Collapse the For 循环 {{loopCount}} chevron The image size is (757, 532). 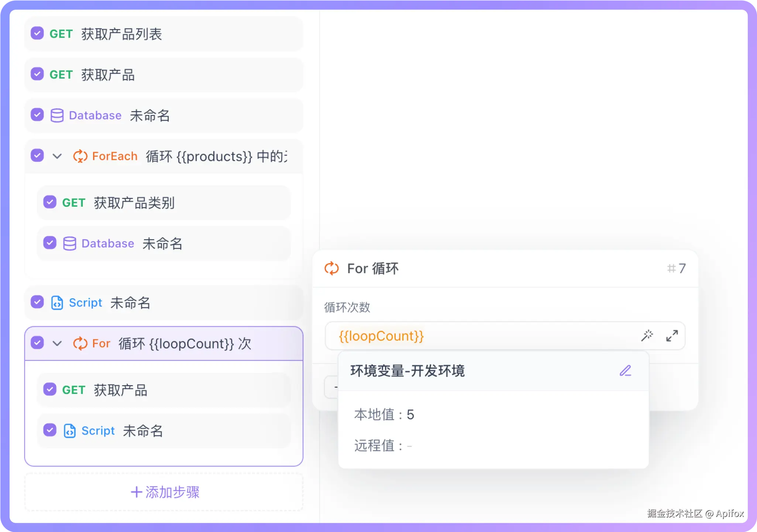click(57, 343)
